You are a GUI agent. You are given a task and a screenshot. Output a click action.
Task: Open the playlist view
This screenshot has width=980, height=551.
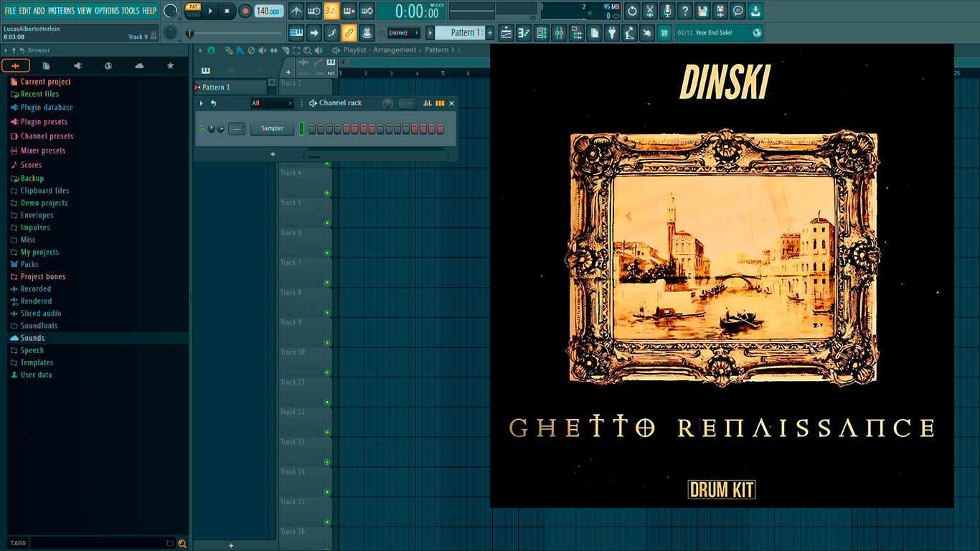507,32
